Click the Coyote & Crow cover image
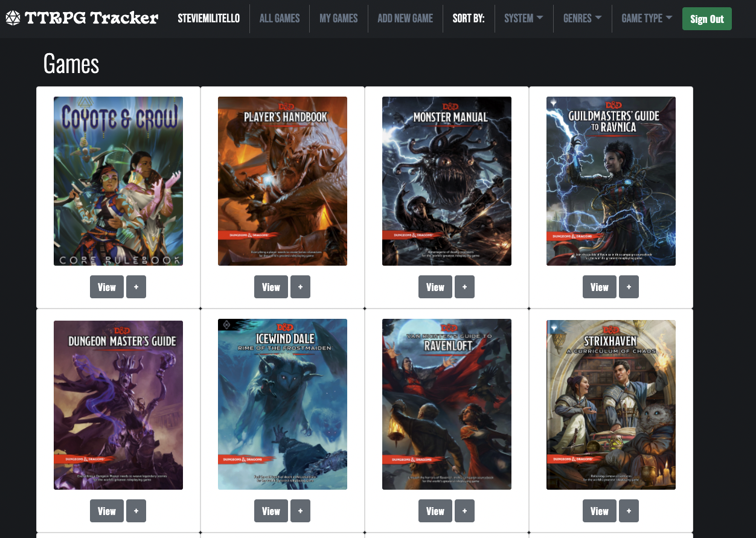The width and height of the screenshot is (756, 538). click(x=118, y=181)
